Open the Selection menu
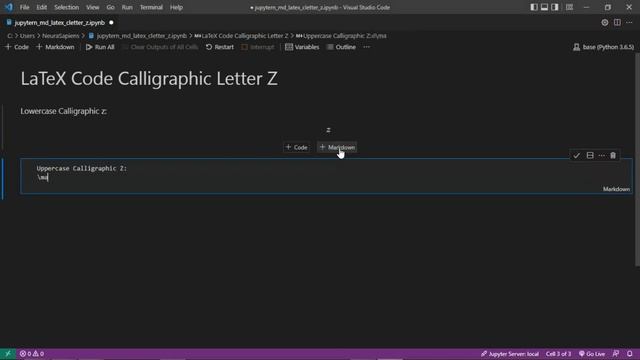Image resolution: width=640 pixels, height=360 pixels. (x=67, y=7)
